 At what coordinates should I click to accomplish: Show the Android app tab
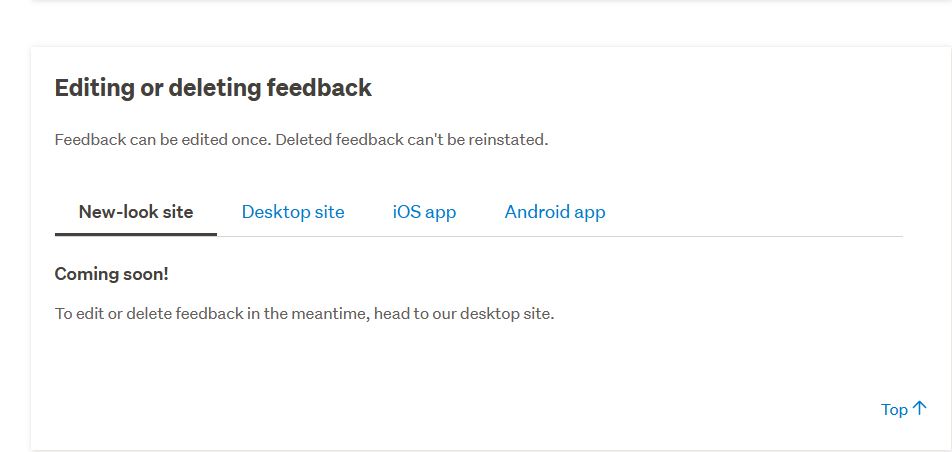pos(555,212)
